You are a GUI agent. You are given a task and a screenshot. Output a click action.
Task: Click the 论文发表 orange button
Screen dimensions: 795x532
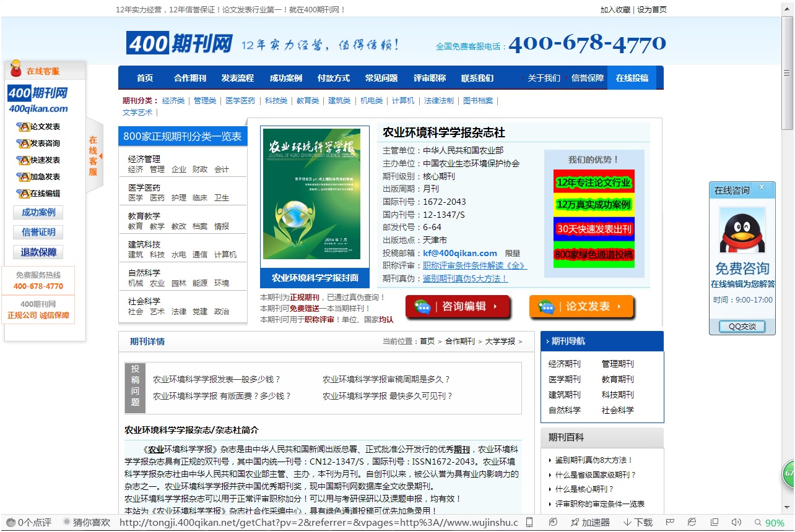tap(582, 307)
